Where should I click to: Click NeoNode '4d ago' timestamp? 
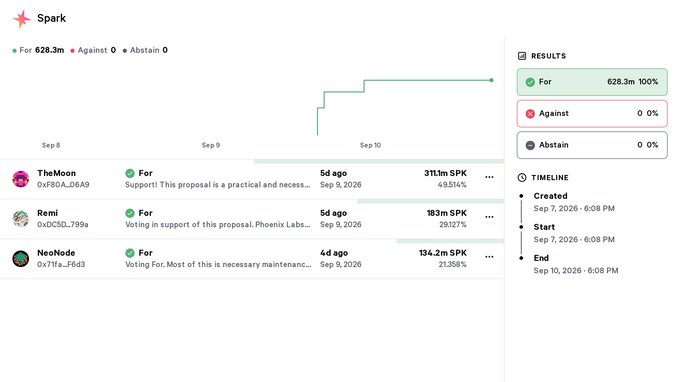[334, 253]
